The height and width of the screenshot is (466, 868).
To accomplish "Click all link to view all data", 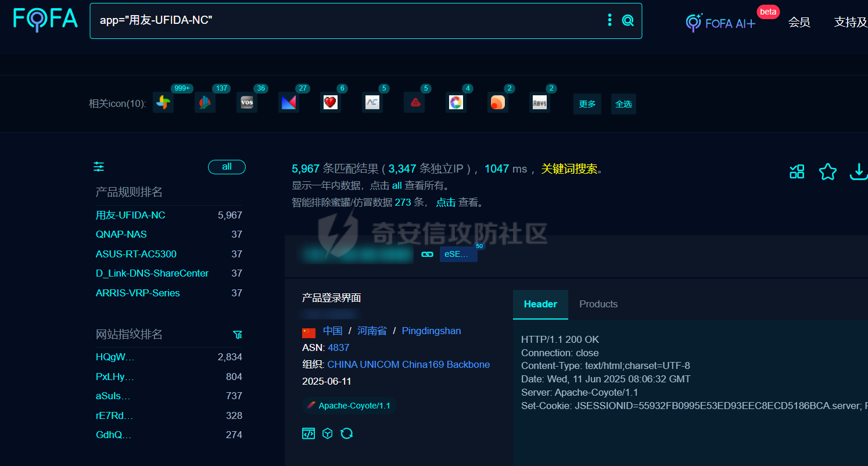I will pyautogui.click(x=397, y=186).
